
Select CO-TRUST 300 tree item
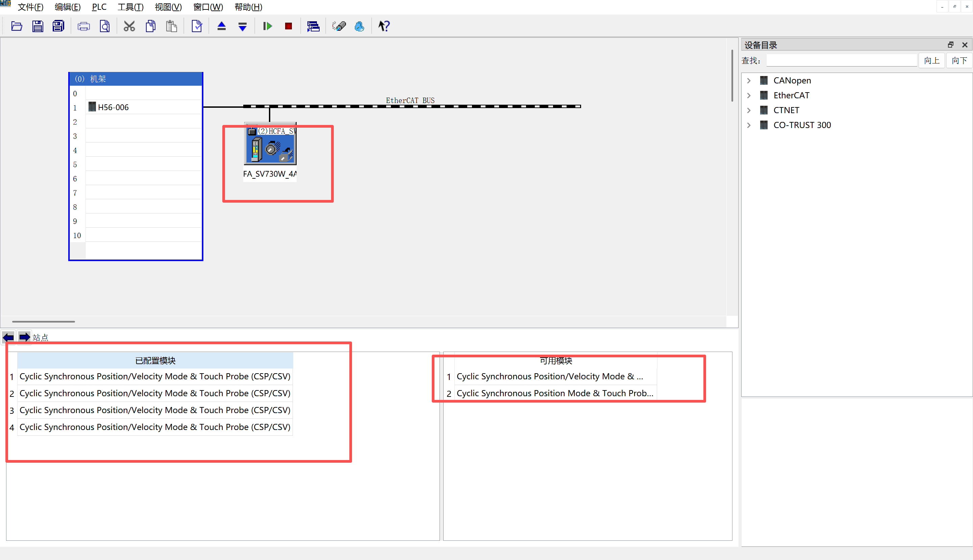[802, 125]
